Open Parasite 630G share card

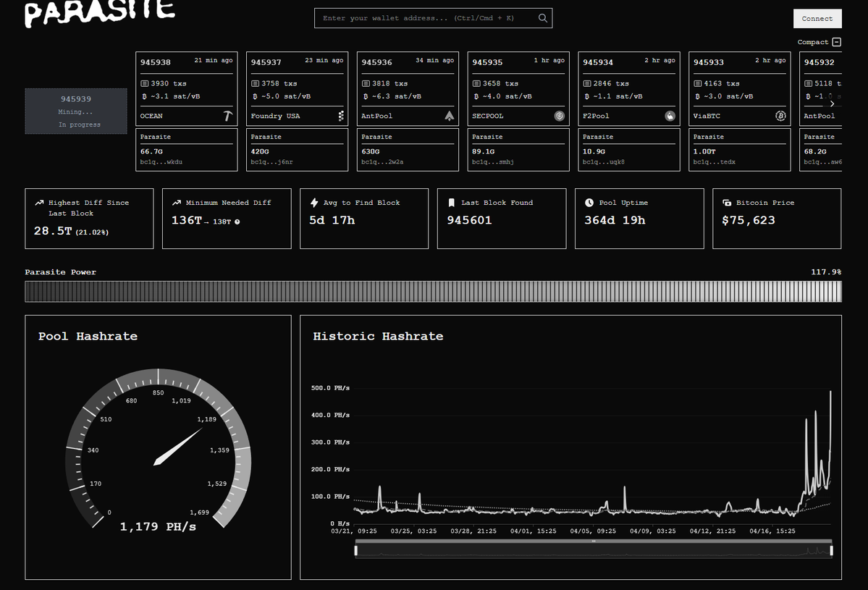click(408, 149)
